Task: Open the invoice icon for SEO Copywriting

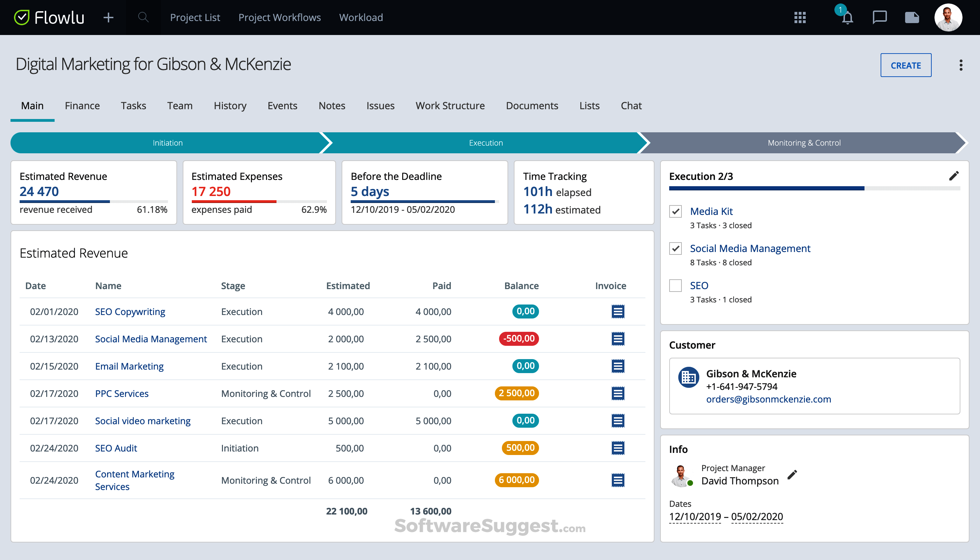Action: tap(618, 311)
